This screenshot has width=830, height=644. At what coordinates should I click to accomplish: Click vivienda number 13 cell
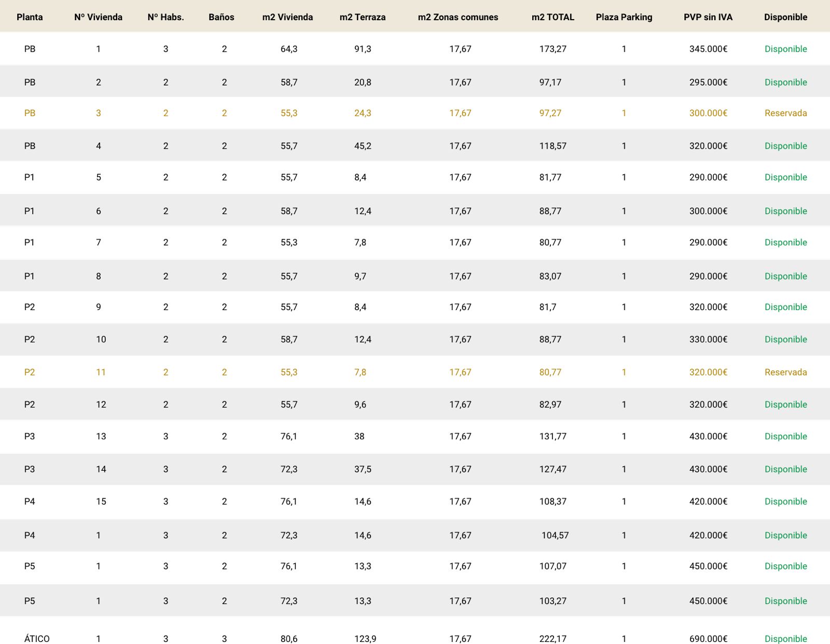(x=101, y=436)
